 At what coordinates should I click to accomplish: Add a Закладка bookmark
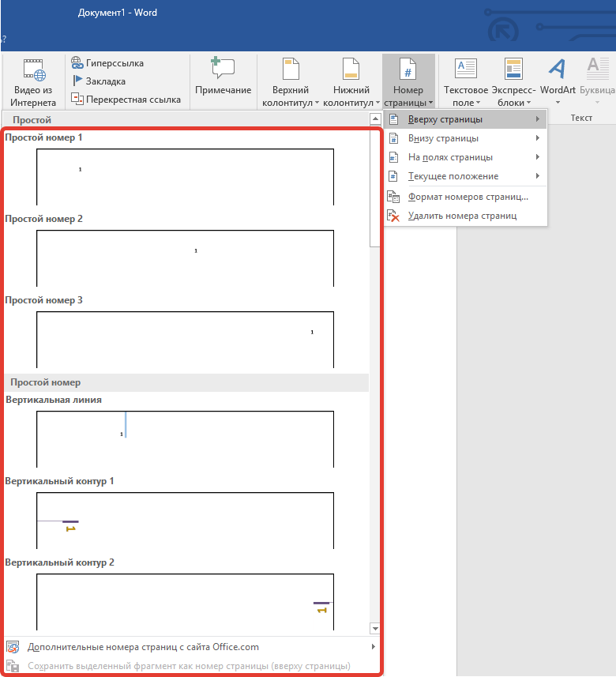(x=99, y=81)
